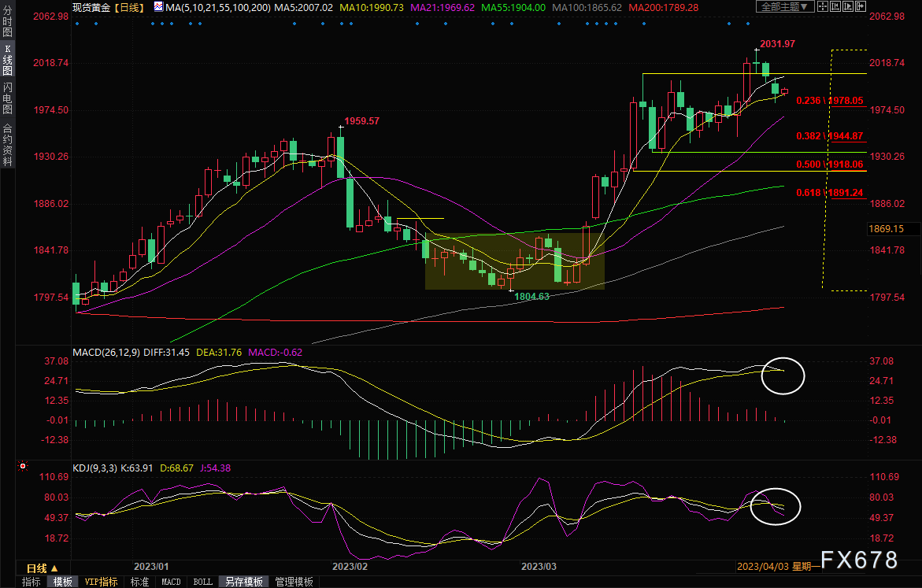Select the VIP指标 tab
Image resolution: width=922 pixels, height=588 pixels.
101,582
